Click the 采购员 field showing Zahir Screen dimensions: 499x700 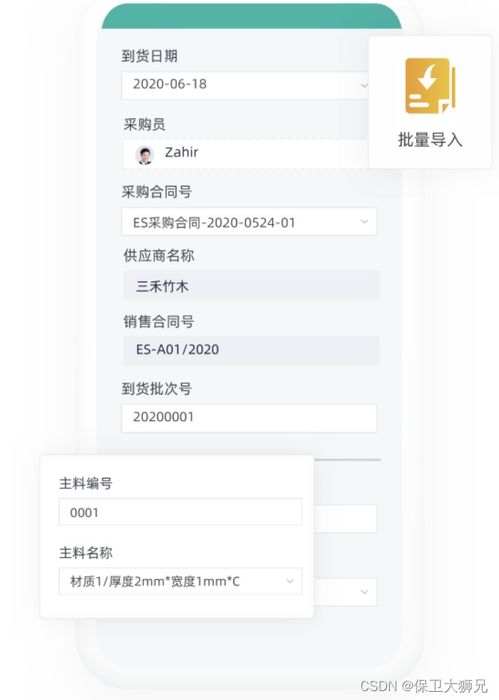click(x=246, y=154)
